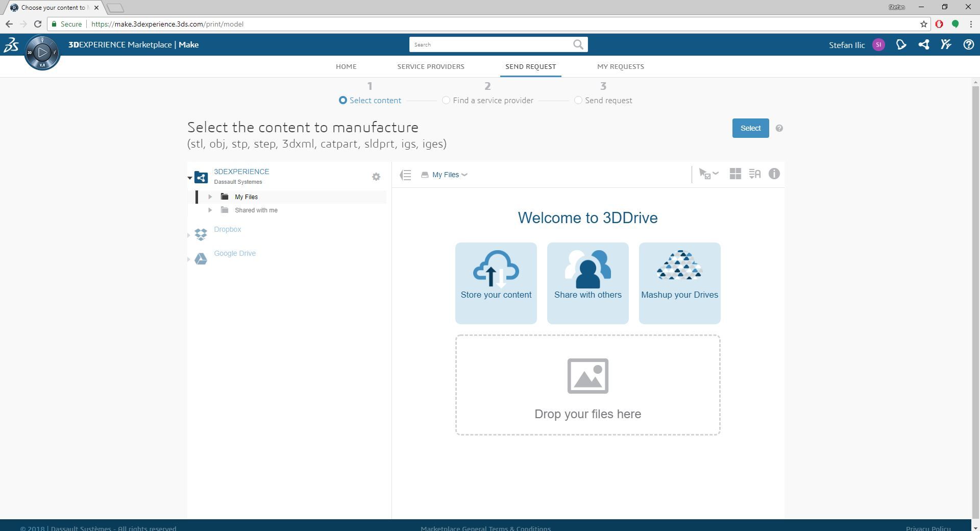980x531 pixels.
Task: Expand the Google Drive section
Action: point(189,259)
